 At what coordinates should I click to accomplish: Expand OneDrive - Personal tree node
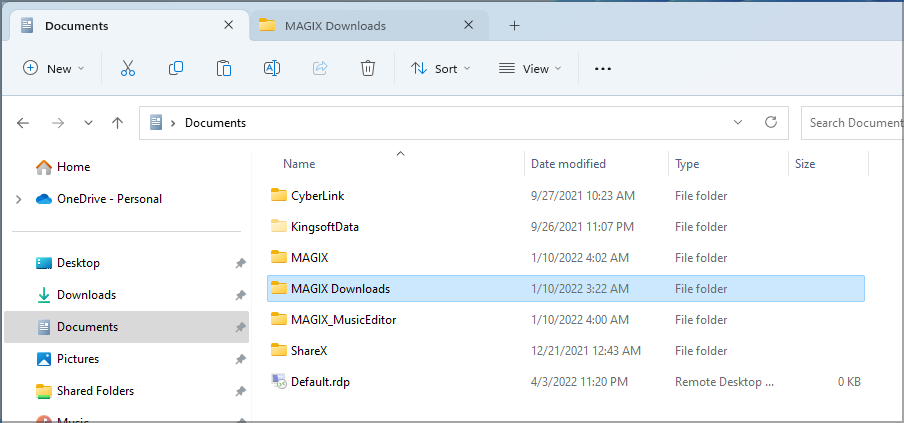[x=19, y=199]
